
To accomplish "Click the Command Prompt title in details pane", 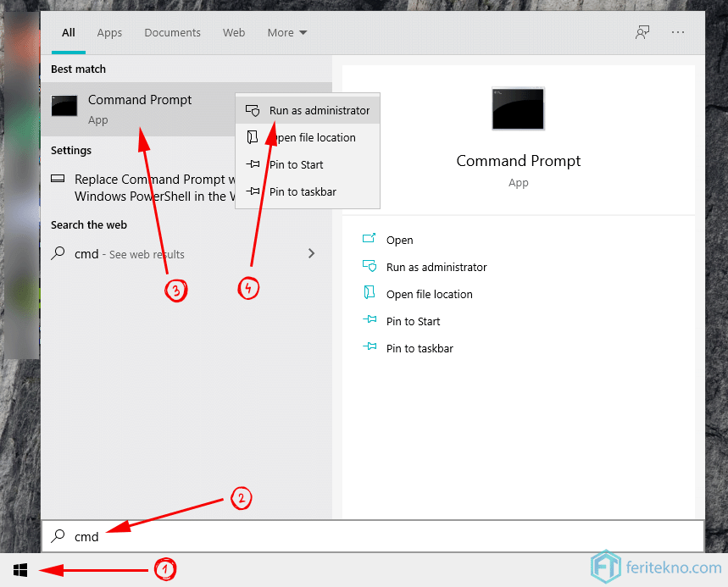I will tap(518, 161).
